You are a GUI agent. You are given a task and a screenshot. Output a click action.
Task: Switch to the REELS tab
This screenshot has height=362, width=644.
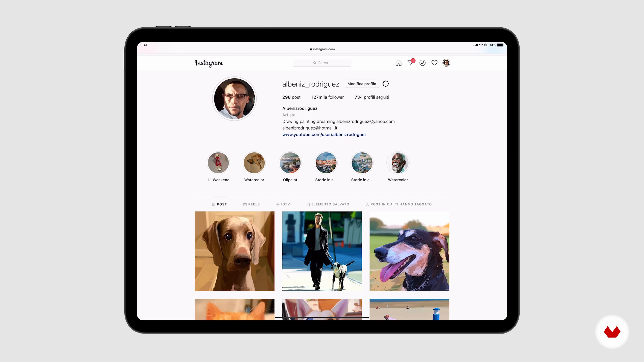tap(252, 204)
